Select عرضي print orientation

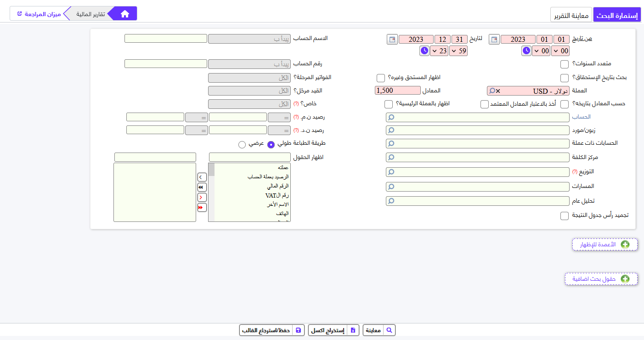[242, 144]
